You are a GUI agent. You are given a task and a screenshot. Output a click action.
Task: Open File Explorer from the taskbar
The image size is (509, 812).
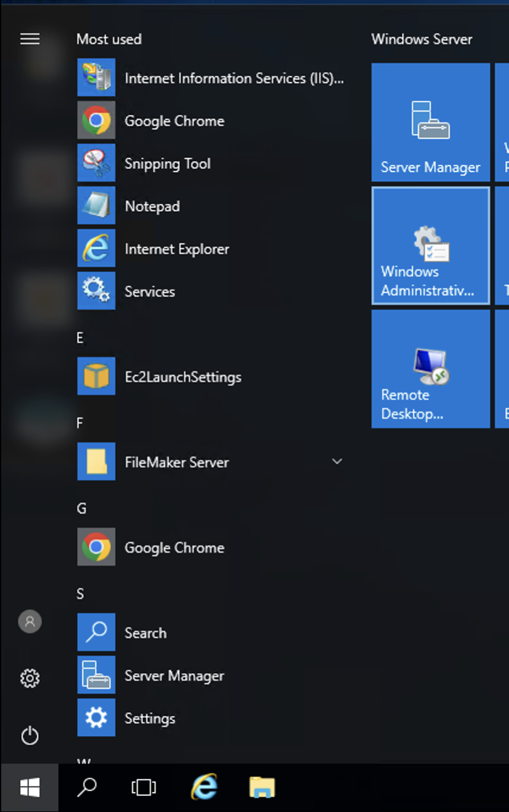click(x=262, y=788)
